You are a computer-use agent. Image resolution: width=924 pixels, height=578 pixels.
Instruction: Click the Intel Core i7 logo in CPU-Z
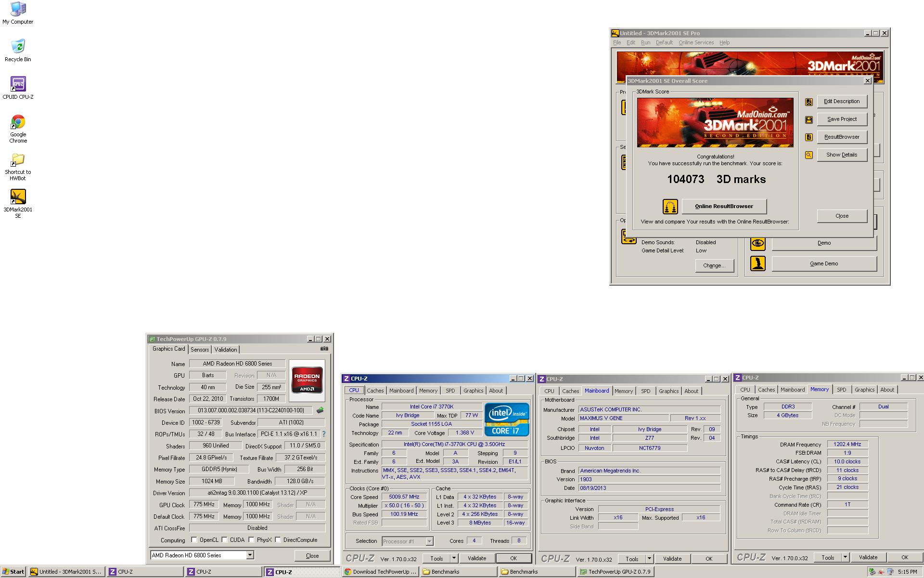(507, 420)
